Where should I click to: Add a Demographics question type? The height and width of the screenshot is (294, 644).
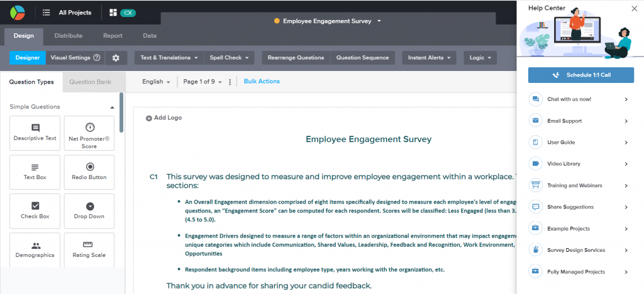[35, 249]
